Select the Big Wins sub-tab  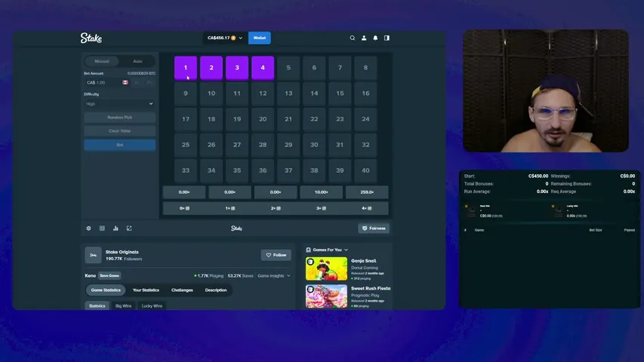pyautogui.click(x=123, y=305)
